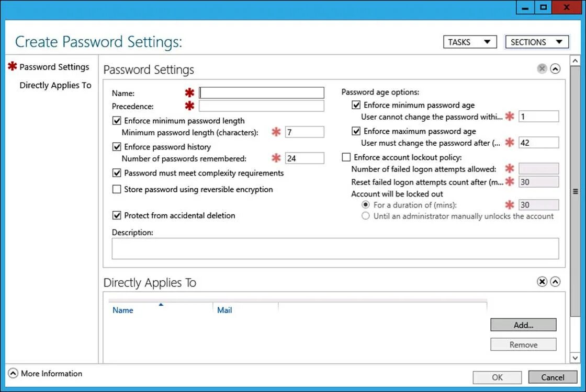Click the failed logon attempts allowed field

(538, 168)
